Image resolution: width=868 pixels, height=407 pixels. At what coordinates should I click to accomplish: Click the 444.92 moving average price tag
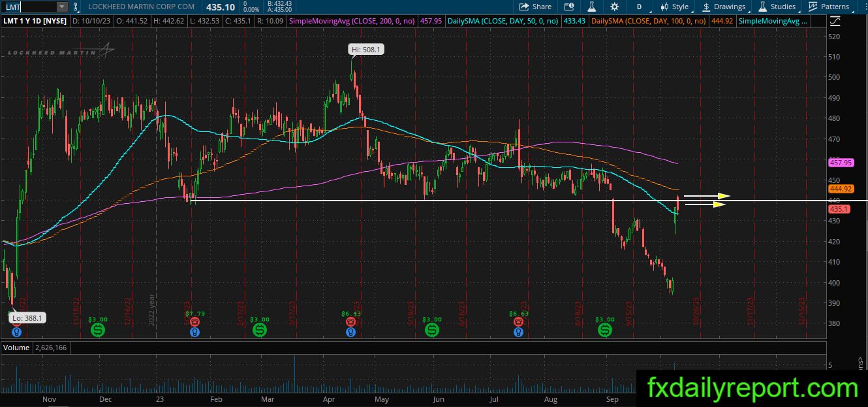(841, 189)
